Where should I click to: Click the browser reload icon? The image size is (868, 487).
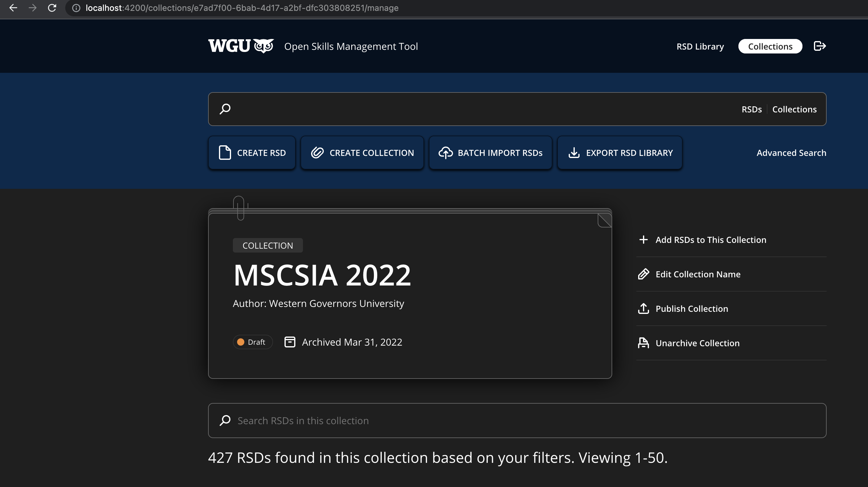pos(52,8)
